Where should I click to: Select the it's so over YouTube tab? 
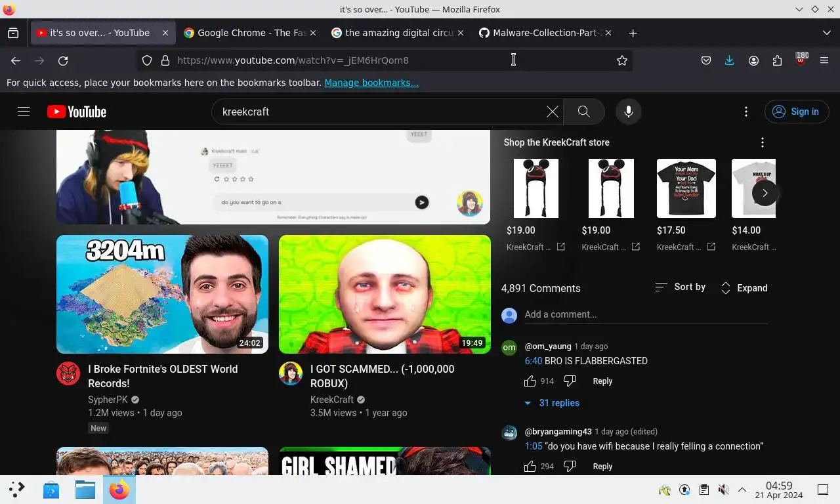click(x=102, y=33)
